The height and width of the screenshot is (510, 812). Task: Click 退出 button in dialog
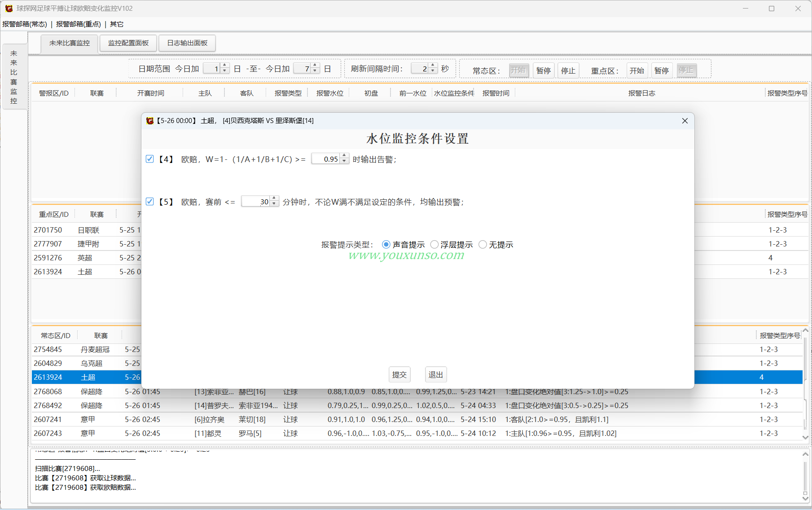(x=435, y=374)
